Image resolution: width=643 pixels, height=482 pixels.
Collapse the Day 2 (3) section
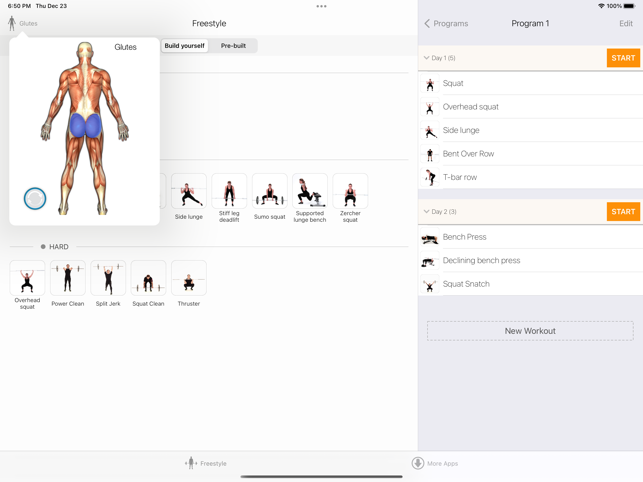[x=427, y=212]
